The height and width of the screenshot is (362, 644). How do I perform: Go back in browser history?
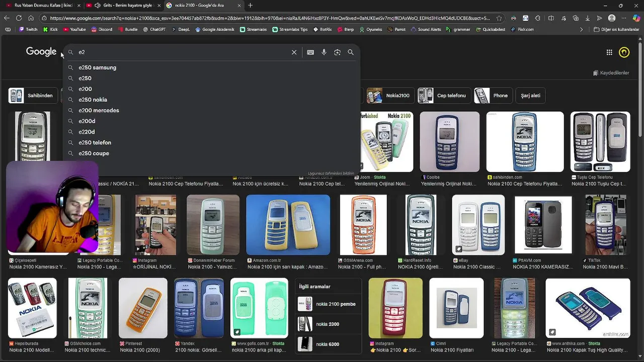coord(7,18)
